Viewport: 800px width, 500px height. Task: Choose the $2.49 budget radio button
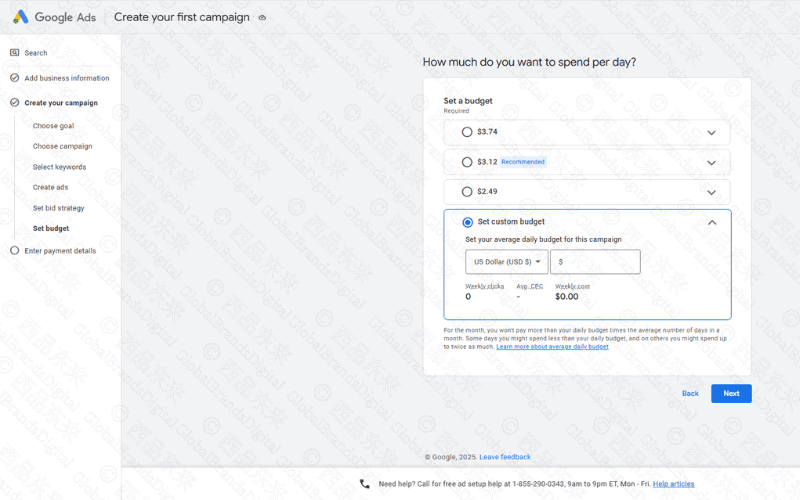click(x=467, y=192)
